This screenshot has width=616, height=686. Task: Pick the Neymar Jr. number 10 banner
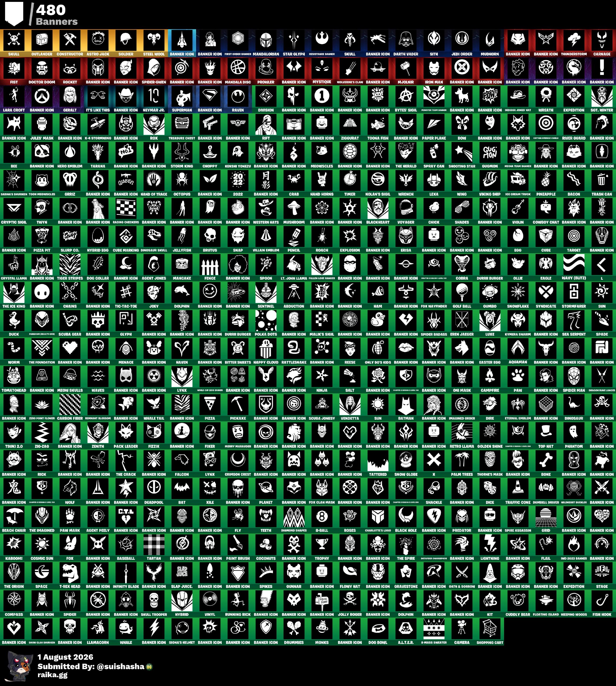coord(154,99)
